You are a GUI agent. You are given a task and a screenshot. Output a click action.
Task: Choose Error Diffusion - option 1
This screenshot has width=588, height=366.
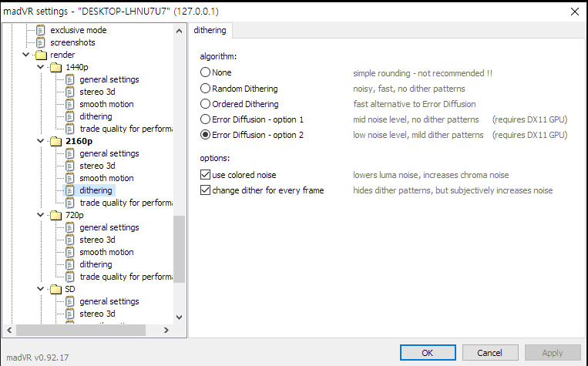(x=206, y=119)
